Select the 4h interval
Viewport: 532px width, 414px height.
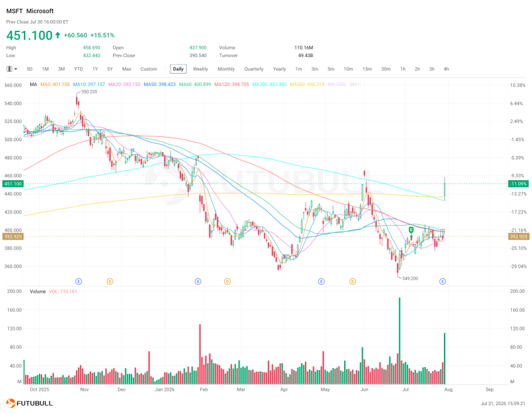click(446, 69)
